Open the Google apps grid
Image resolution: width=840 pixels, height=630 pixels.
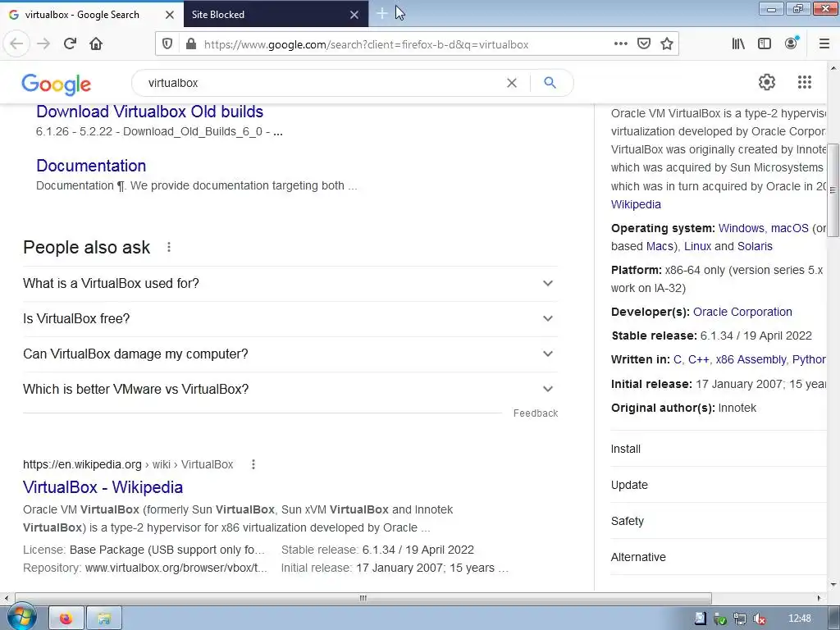804,82
